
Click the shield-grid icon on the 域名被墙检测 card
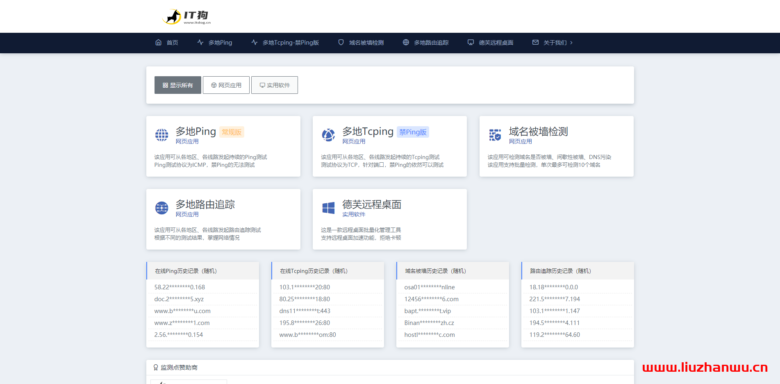coord(495,135)
